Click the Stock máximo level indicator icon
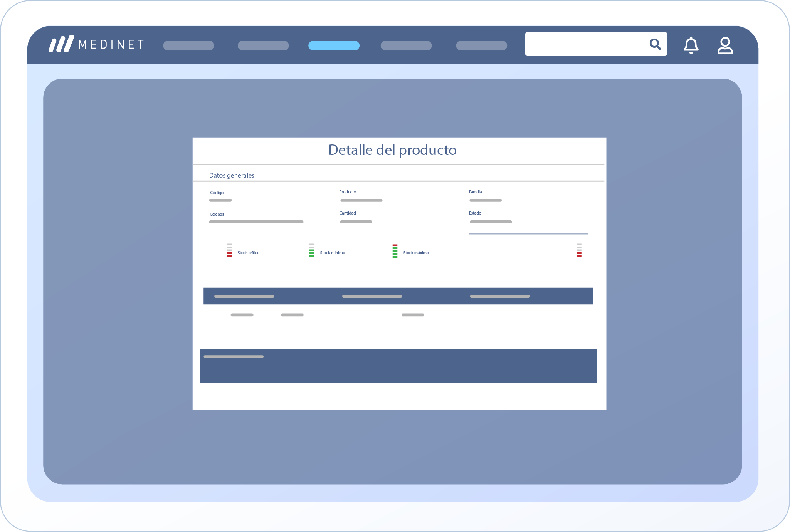 (x=395, y=251)
